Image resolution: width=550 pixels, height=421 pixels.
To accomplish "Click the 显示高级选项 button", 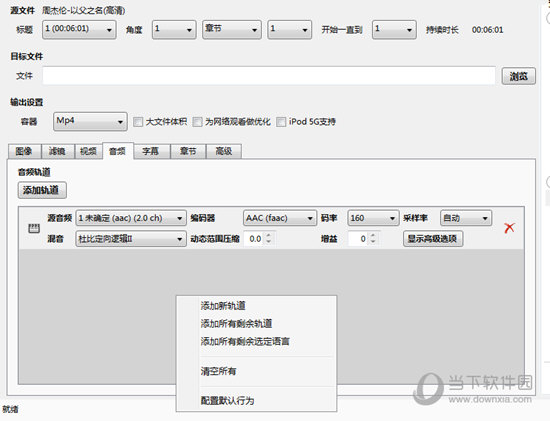I will pyautogui.click(x=433, y=239).
